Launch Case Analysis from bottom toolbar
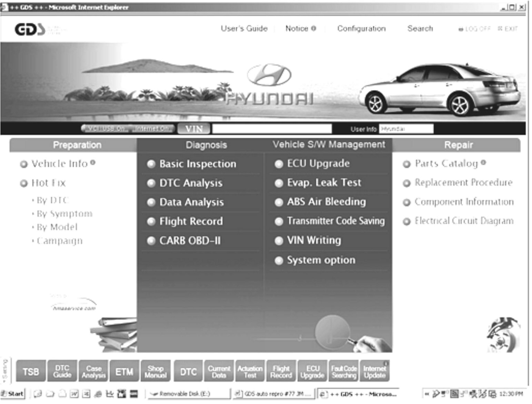The width and height of the screenshot is (532, 404). coord(93,371)
